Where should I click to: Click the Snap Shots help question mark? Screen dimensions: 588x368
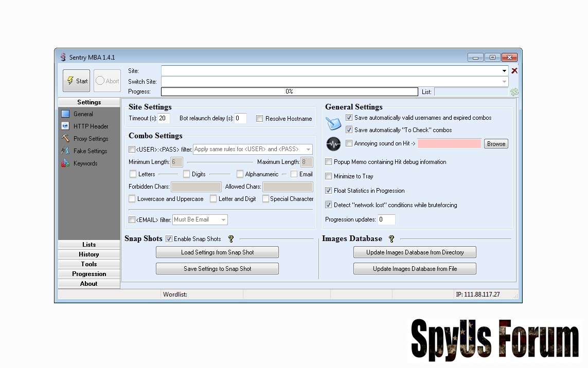click(x=231, y=239)
